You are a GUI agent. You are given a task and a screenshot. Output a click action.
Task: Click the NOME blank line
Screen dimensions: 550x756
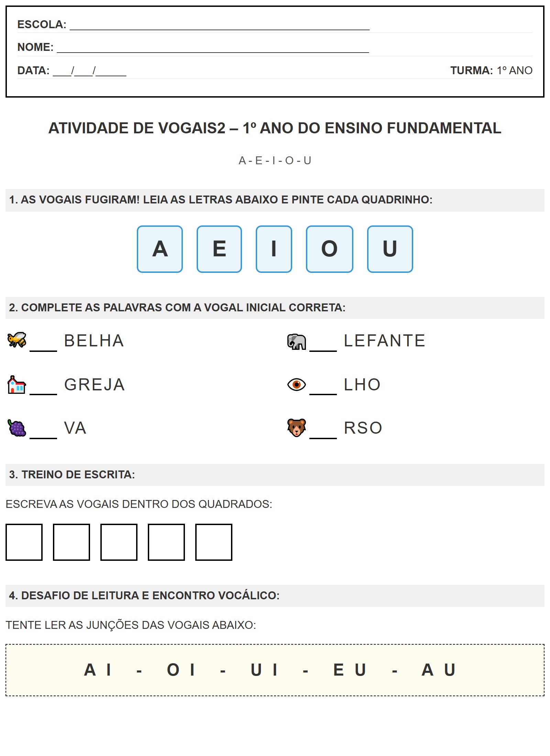(x=212, y=48)
